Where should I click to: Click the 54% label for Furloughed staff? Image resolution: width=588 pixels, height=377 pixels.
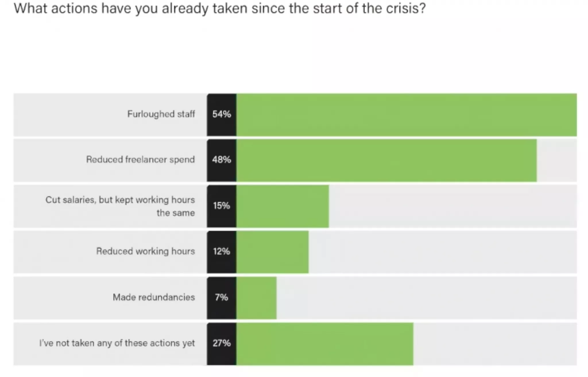click(221, 115)
